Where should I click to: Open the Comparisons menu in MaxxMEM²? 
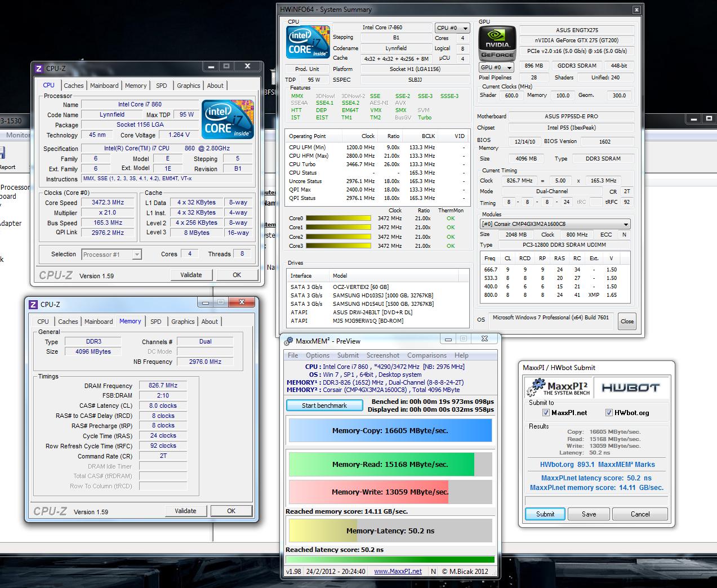[427, 355]
